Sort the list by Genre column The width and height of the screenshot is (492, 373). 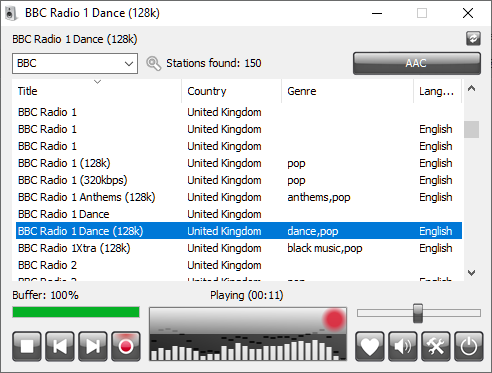pyautogui.click(x=348, y=91)
